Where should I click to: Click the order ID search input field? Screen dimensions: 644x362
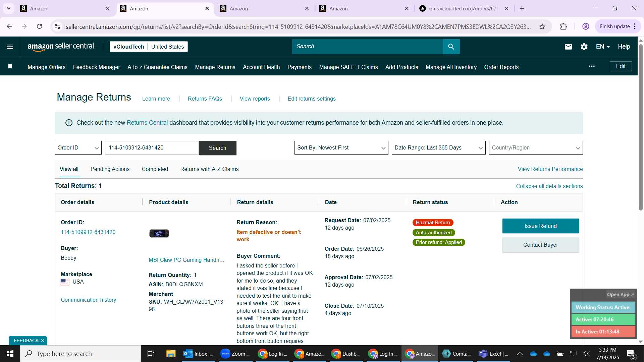pos(152,148)
